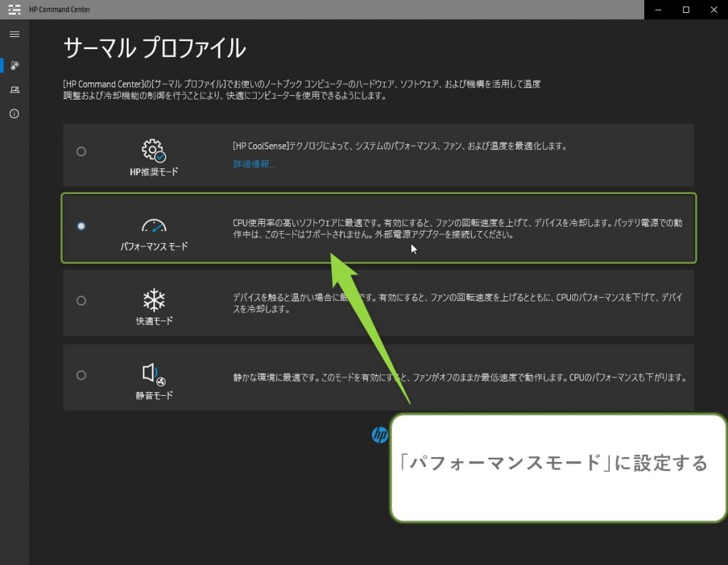Select the HP推奨モード radio button

(x=81, y=151)
